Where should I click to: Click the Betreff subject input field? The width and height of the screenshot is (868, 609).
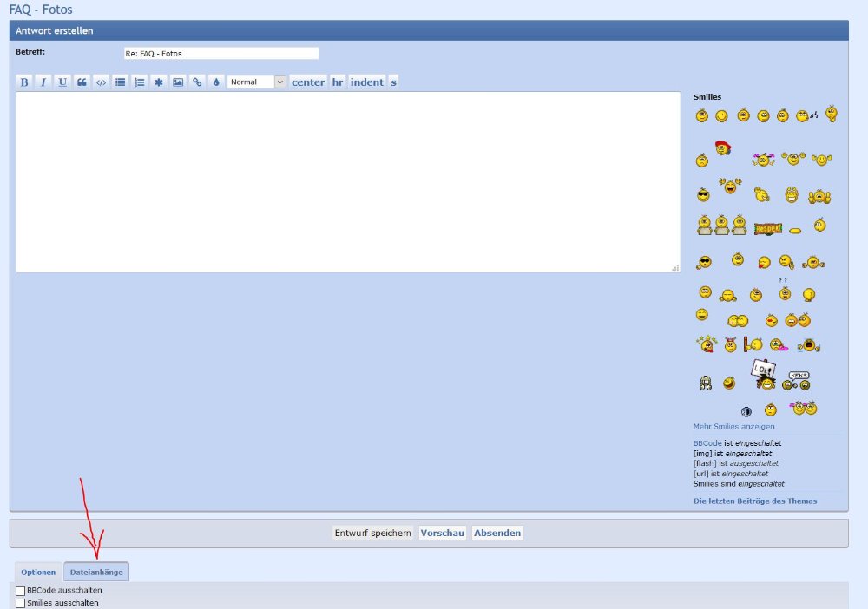click(220, 53)
